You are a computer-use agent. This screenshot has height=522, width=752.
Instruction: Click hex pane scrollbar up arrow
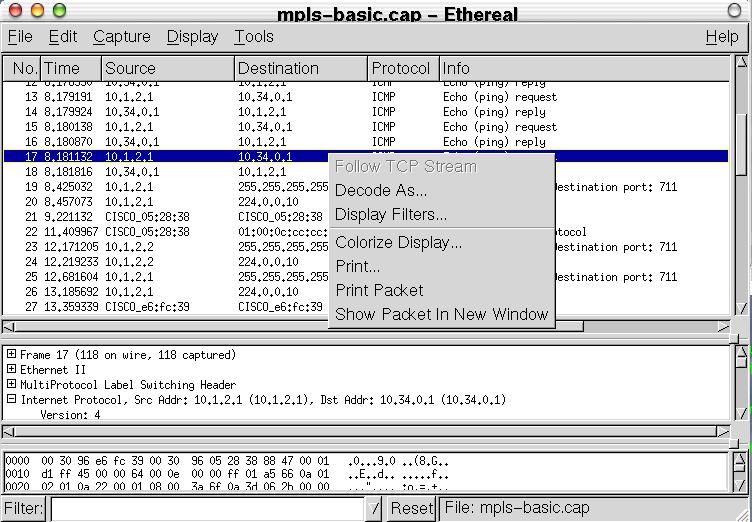pos(741,459)
